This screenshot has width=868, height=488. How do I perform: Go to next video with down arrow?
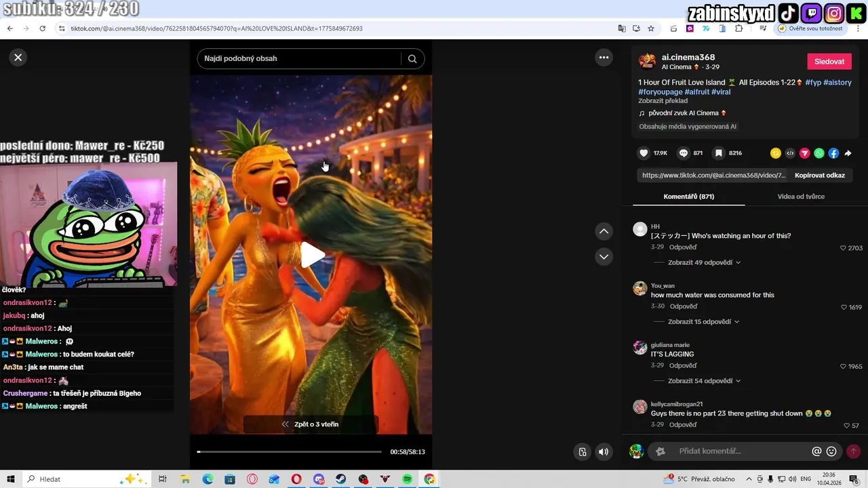604,257
